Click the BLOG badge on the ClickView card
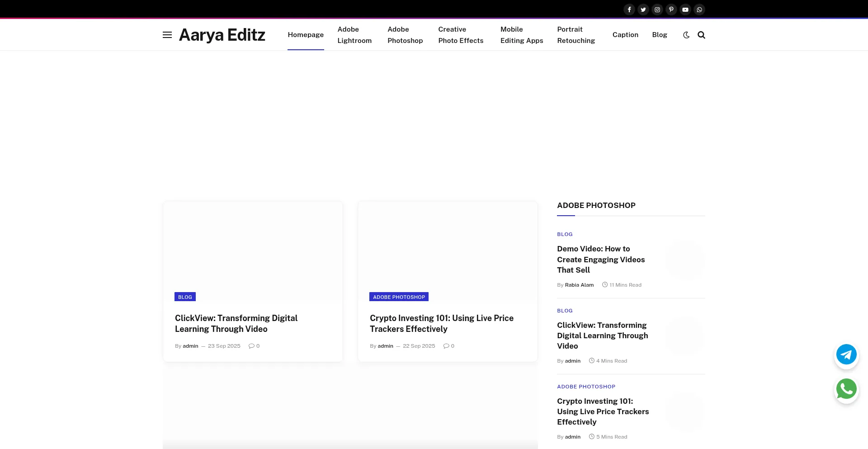The height and width of the screenshot is (449, 868). tap(185, 297)
